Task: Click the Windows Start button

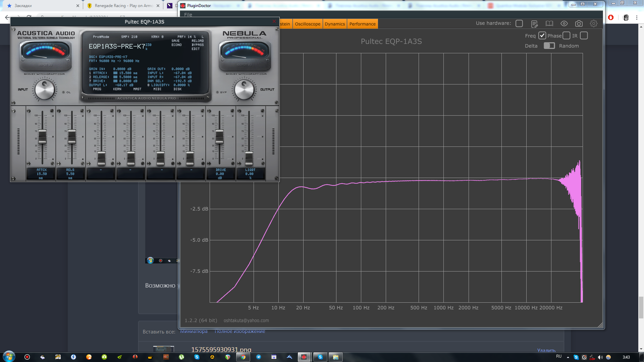Action: tap(9, 357)
